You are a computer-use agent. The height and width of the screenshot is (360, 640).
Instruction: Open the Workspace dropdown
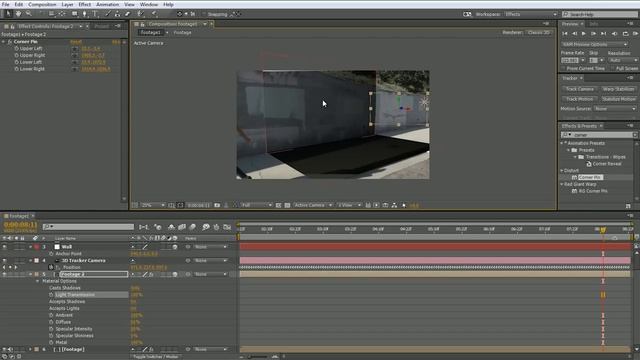pos(531,14)
